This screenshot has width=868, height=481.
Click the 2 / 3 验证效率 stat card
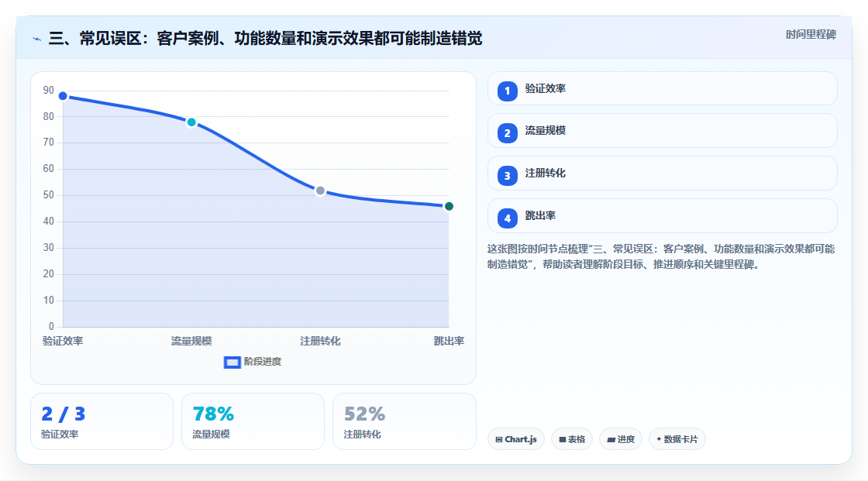coord(102,422)
